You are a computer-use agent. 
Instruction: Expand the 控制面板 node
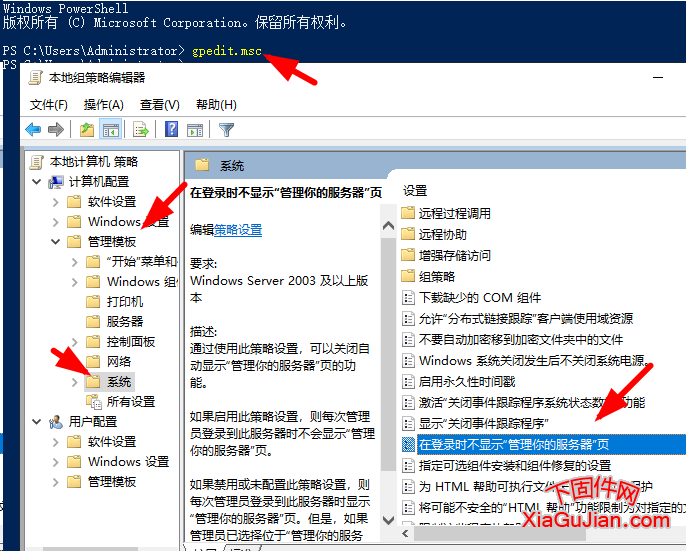(75, 342)
